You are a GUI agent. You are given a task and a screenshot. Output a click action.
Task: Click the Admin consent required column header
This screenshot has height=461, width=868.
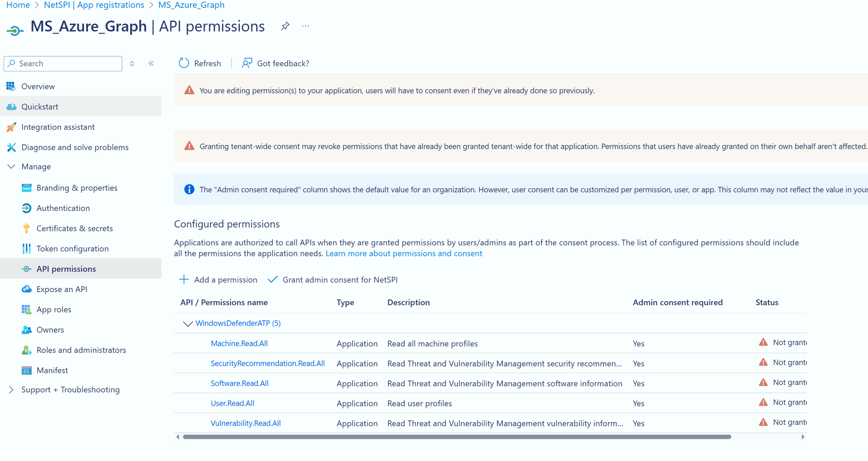[678, 302]
